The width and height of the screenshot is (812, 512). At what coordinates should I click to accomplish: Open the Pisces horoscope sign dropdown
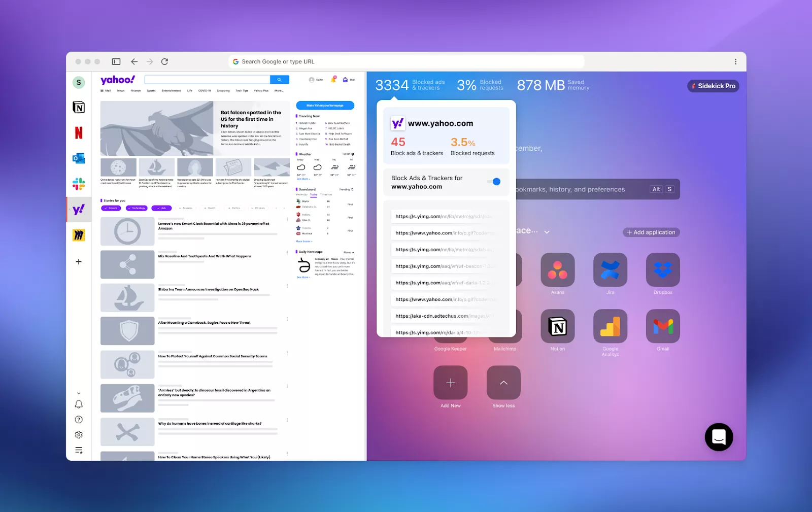click(x=349, y=252)
